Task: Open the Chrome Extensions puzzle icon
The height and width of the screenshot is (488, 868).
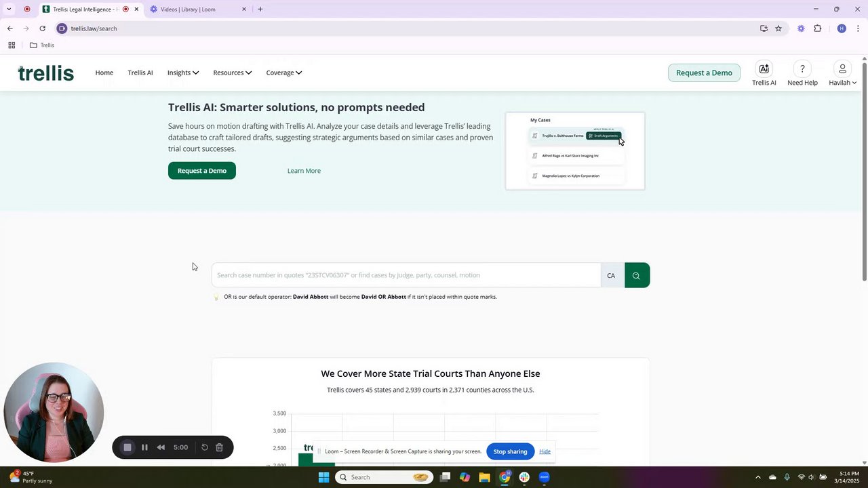Action: click(817, 28)
